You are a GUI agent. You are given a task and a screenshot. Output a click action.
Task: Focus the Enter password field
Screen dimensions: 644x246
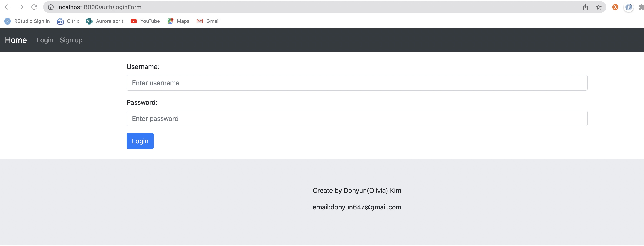(357, 119)
